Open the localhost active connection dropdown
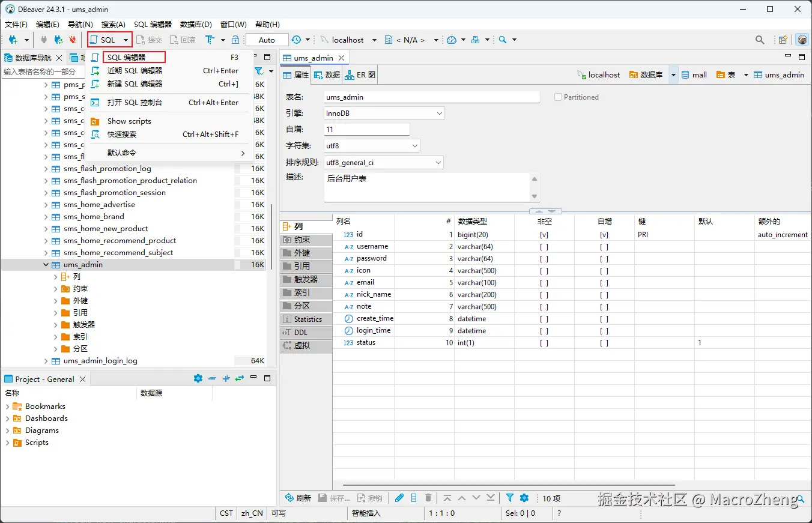The image size is (812, 523). click(374, 40)
